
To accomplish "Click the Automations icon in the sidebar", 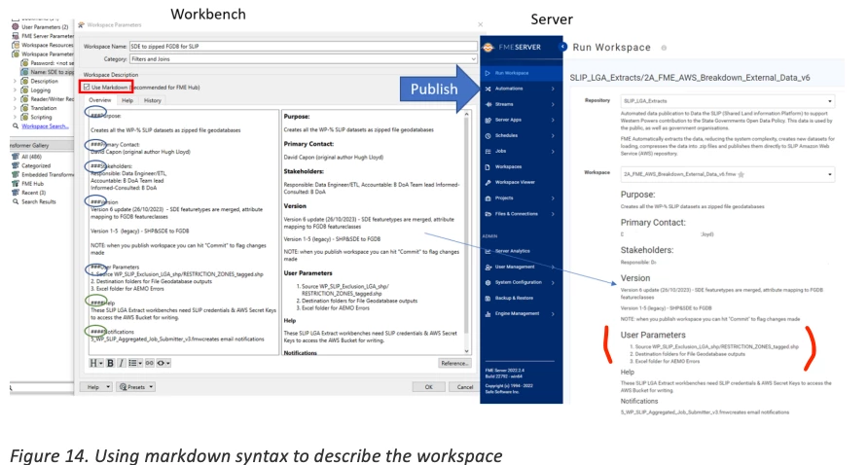I will point(488,89).
